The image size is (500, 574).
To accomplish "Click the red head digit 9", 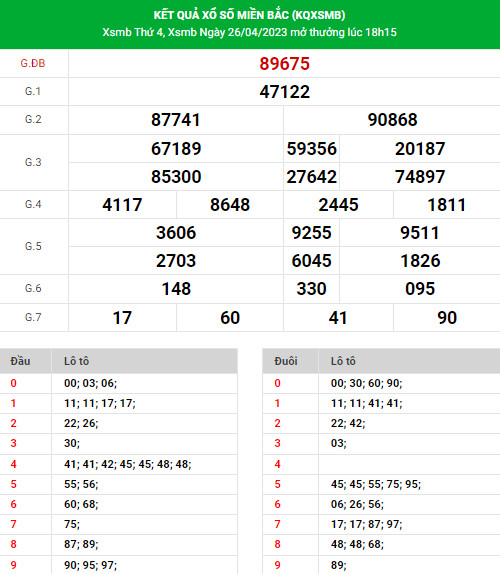I will tap(14, 565).
